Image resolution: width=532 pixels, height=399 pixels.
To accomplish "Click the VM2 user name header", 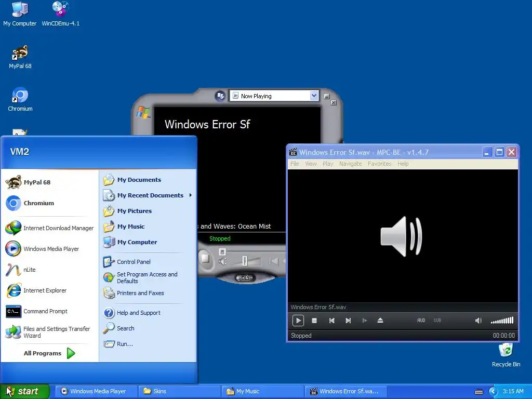I will click(19, 151).
